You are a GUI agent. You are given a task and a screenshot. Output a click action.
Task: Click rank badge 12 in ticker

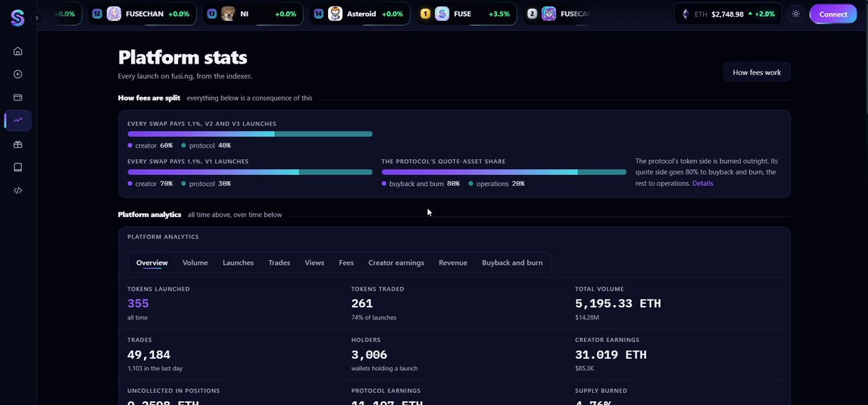(x=98, y=14)
